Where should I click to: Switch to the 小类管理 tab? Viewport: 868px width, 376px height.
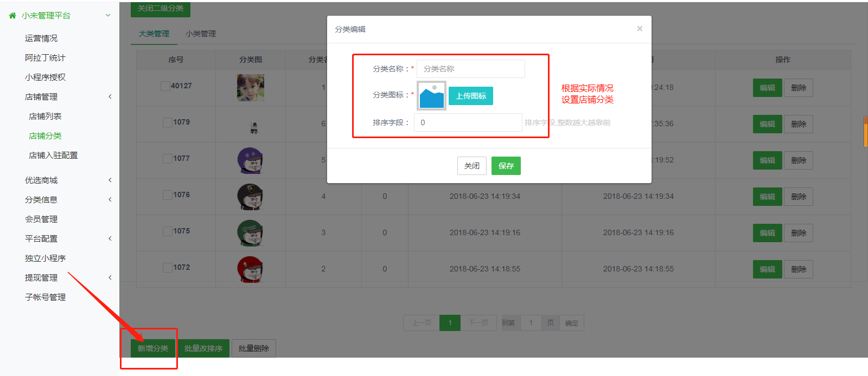[201, 34]
